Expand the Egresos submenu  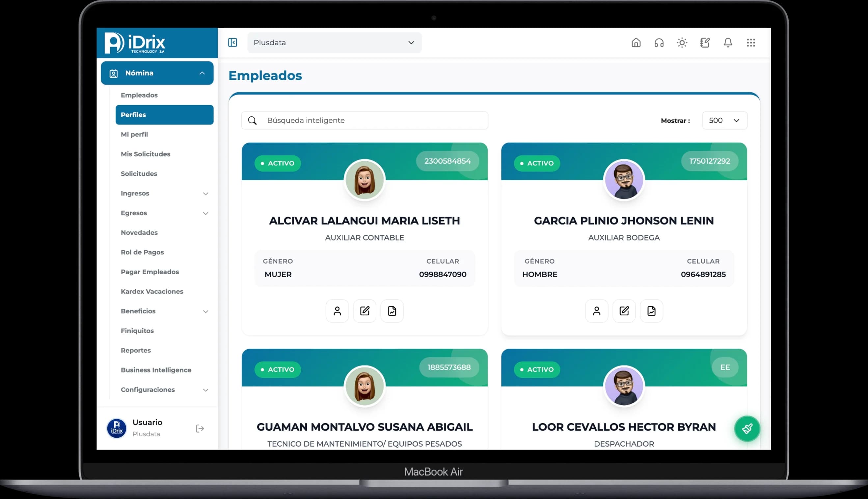[x=205, y=213]
